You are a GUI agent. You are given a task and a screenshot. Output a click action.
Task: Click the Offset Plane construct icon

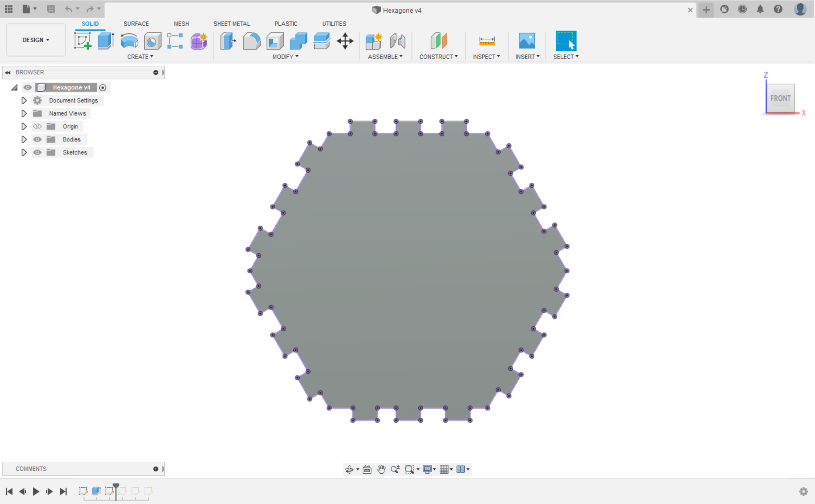439,41
